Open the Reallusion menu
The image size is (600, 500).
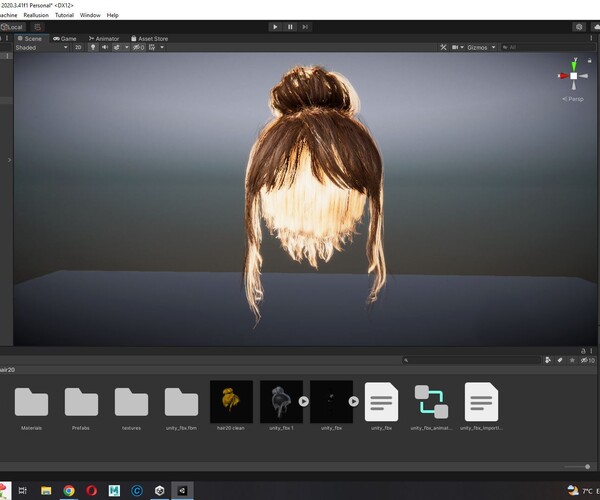36,15
